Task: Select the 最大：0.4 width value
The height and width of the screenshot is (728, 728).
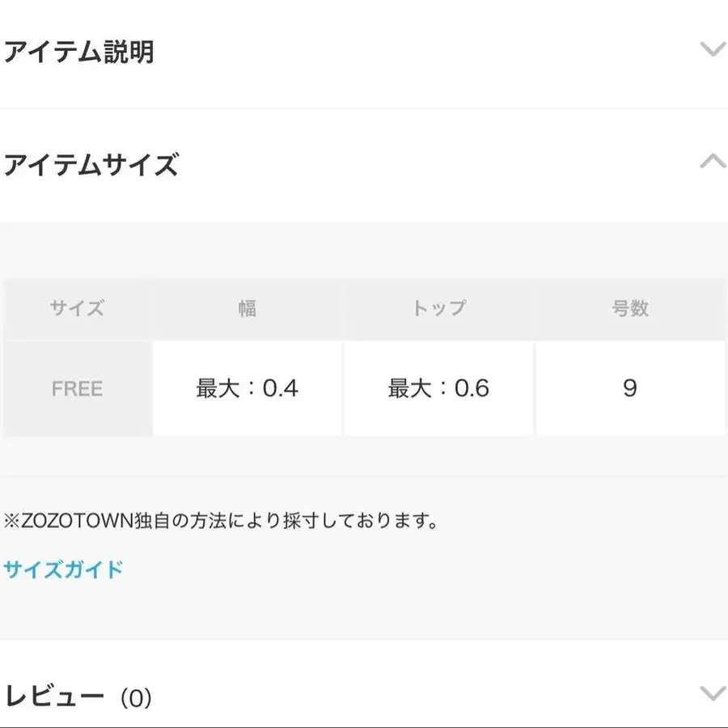Action: pyautogui.click(x=247, y=388)
